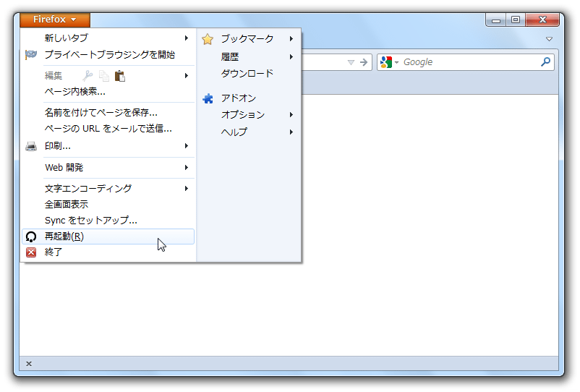This screenshot has height=392, width=580.
Task: Click the red X quit icon
Action: point(31,252)
